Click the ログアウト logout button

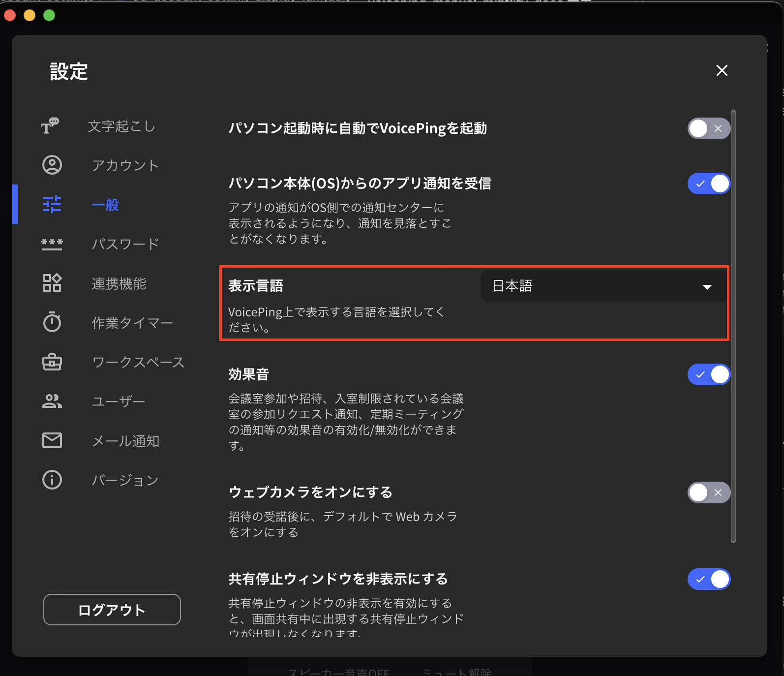(112, 610)
